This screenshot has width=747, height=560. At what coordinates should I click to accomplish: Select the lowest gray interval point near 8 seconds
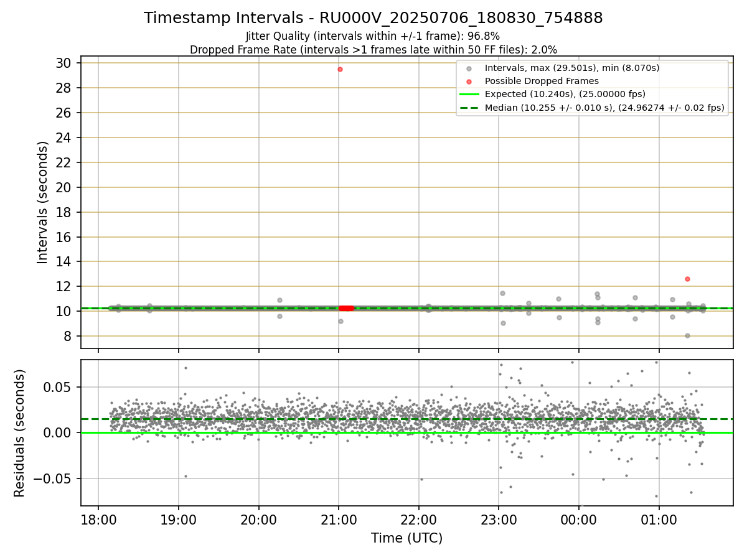pyautogui.click(x=687, y=335)
